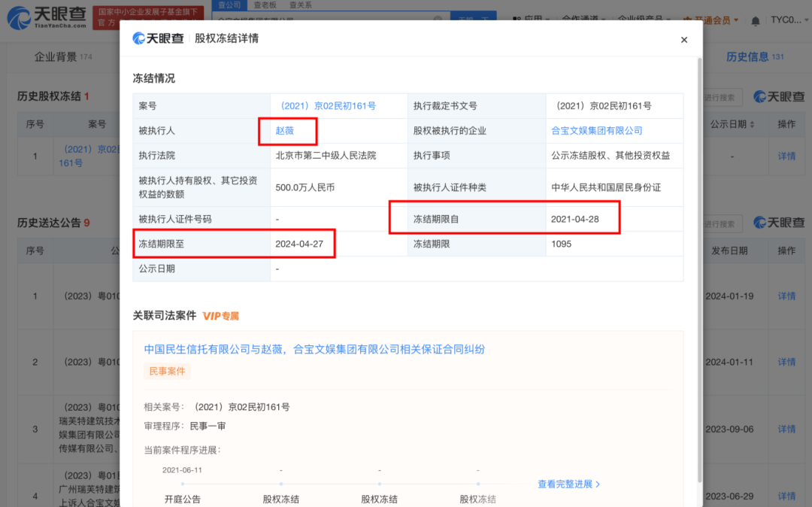
Task: Open 详情 for announcement dated 2023-06-29
Action: click(x=786, y=496)
